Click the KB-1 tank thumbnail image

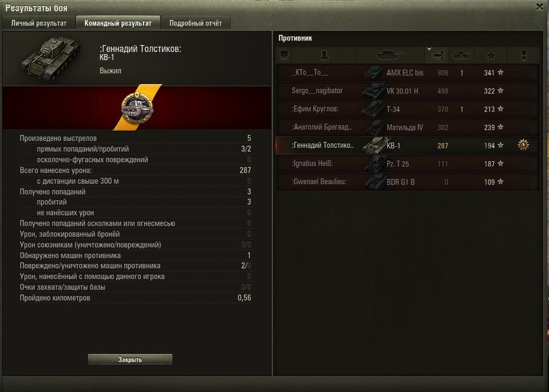[x=50, y=58]
